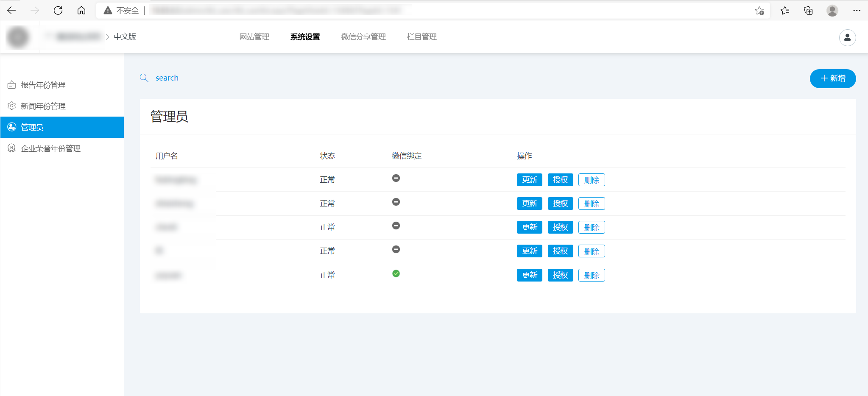Click the search magnifier icon
This screenshot has width=868, height=396.
tap(144, 78)
